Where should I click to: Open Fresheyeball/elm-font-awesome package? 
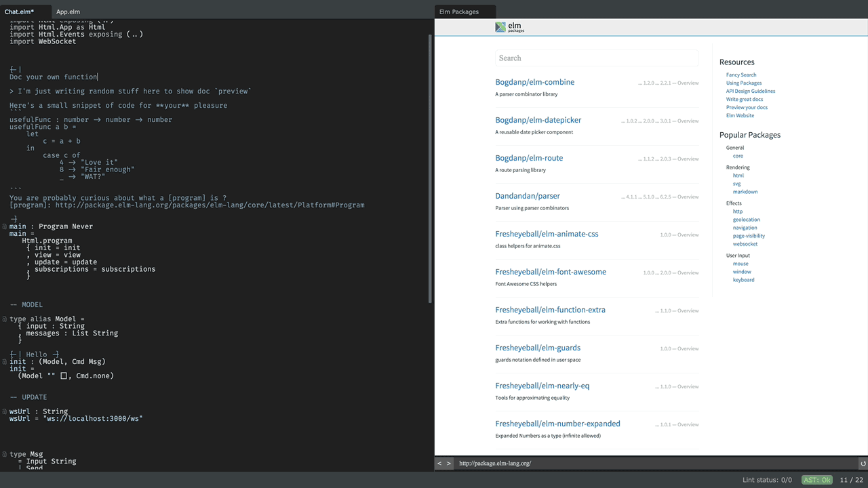coord(551,272)
